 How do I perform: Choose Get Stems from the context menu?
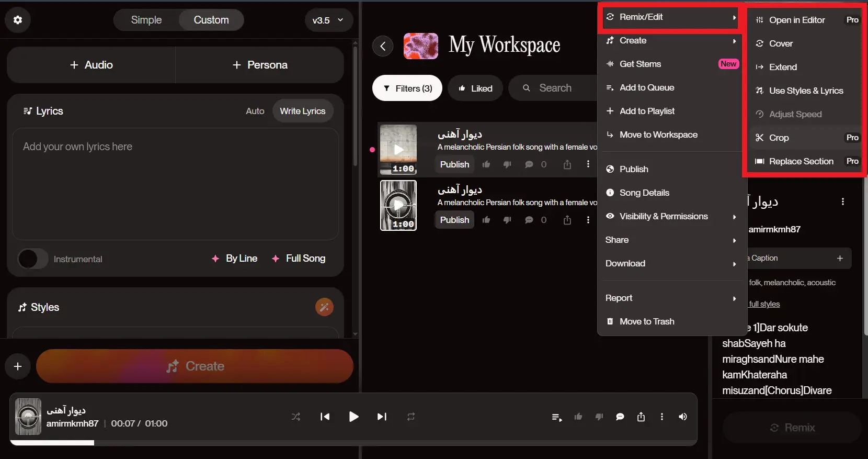[x=641, y=64]
